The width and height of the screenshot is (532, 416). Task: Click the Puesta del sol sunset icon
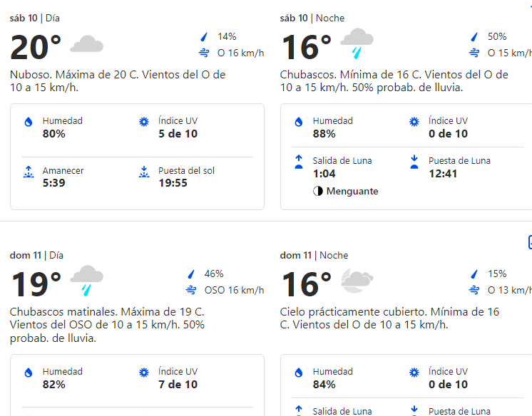[x=144, y=172]
